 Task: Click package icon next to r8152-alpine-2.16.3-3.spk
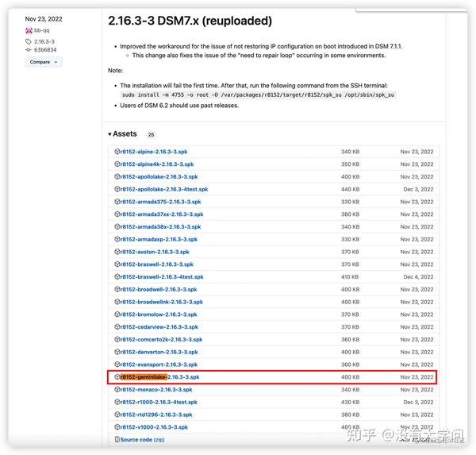point(117,152)
